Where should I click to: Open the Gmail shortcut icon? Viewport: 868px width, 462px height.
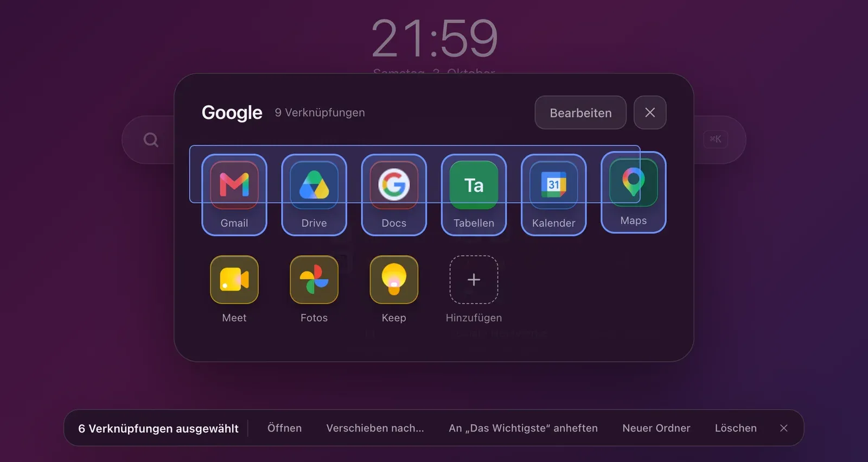click(234, 185)
